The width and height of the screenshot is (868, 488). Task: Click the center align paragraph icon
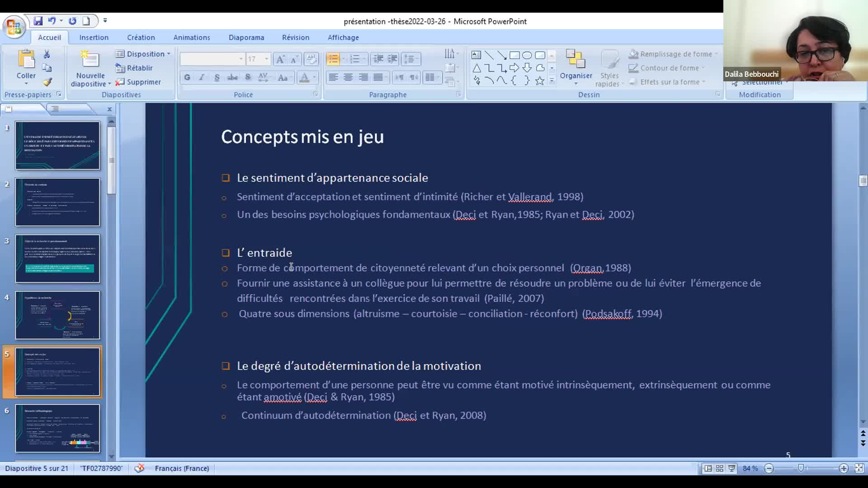pos(348,77)
